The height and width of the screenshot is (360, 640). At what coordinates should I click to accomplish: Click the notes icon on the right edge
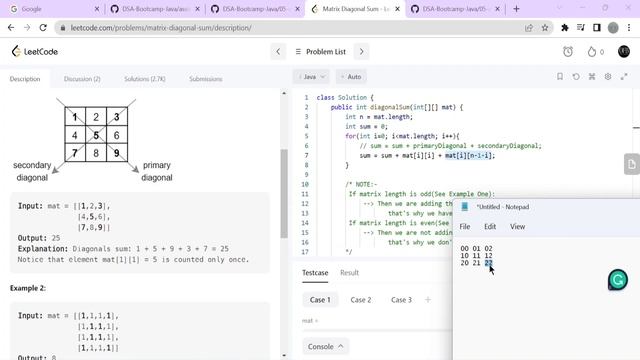click(x=632, y=164)
